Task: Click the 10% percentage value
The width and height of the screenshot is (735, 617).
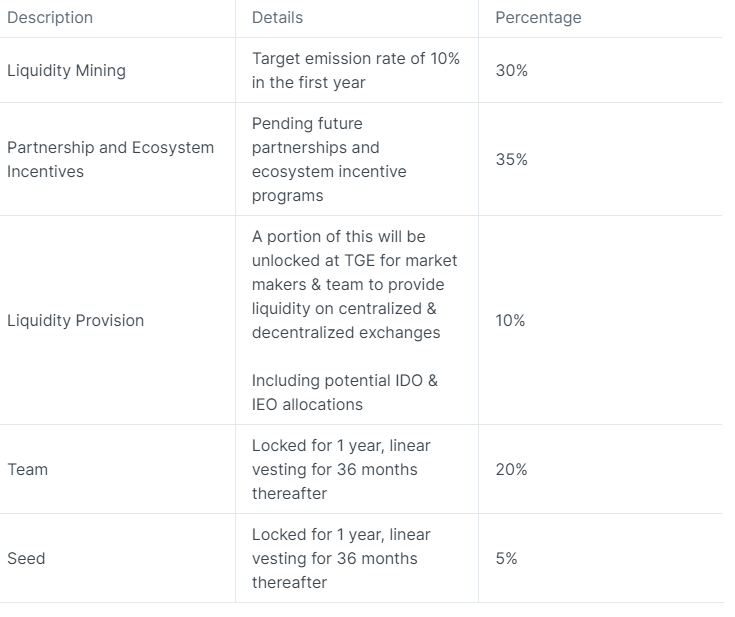Action: [x=510, y=320]
